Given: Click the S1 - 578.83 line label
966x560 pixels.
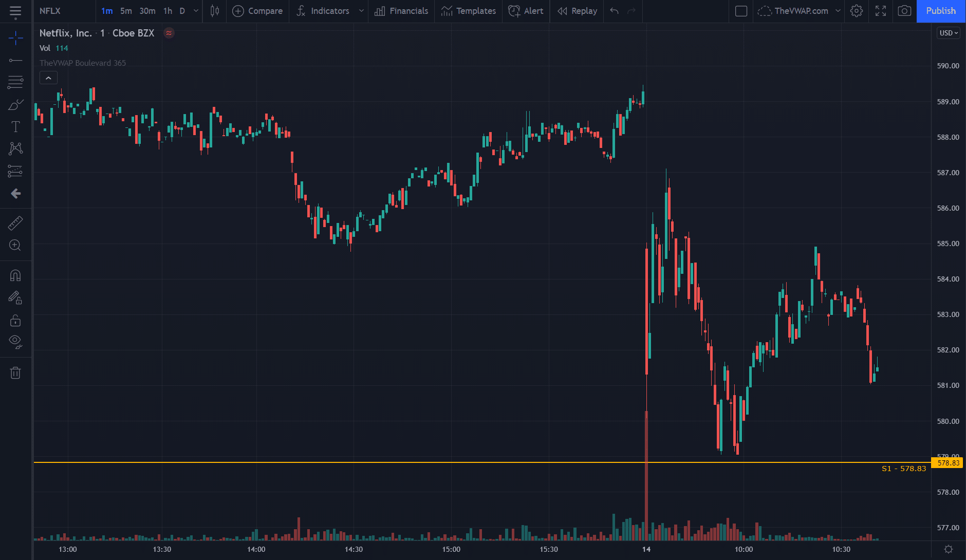Looking at the screenshot, I should 904,469.
